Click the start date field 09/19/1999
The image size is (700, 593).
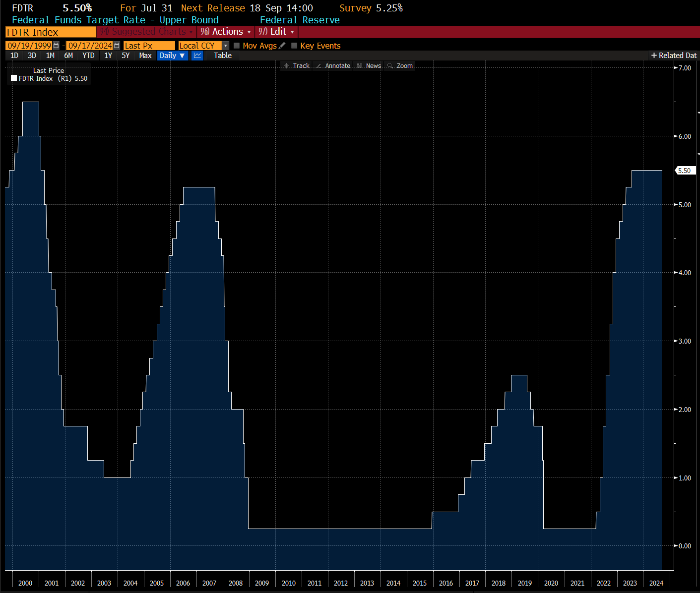[29, 46]
